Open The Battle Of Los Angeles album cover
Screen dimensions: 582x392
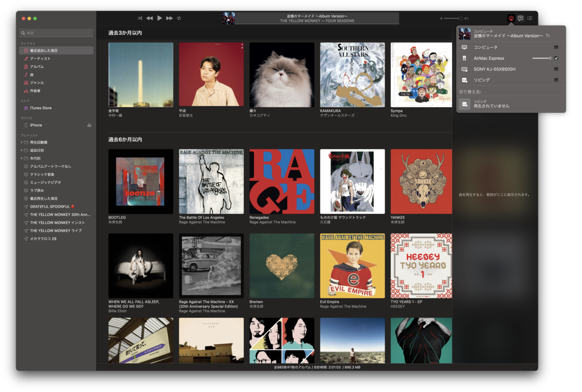click(211, 181)
